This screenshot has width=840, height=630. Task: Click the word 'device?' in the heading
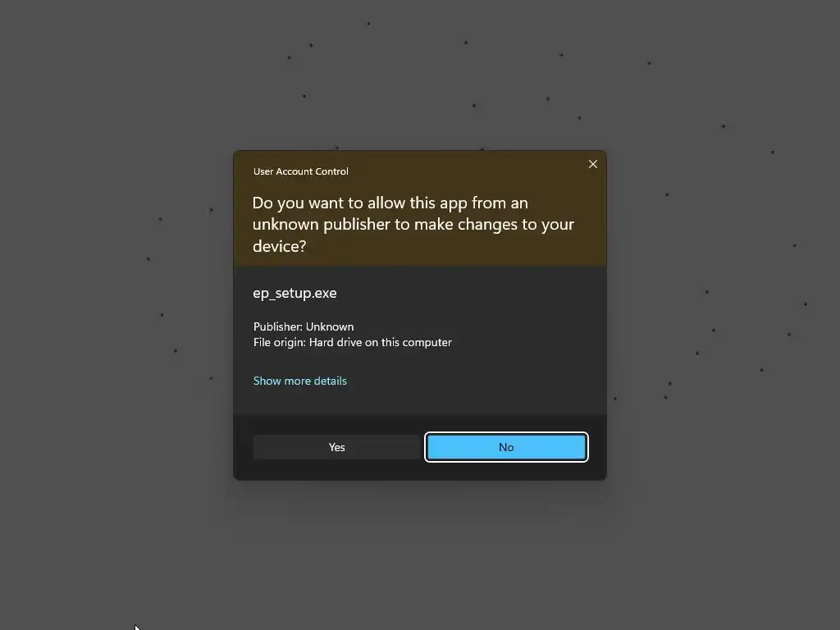(279, 246)
